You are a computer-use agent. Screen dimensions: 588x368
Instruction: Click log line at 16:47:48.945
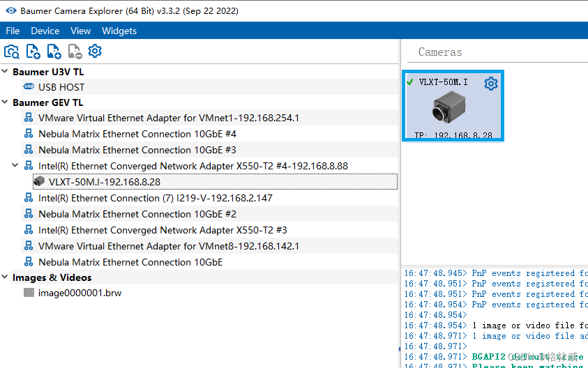coord(496,273)
